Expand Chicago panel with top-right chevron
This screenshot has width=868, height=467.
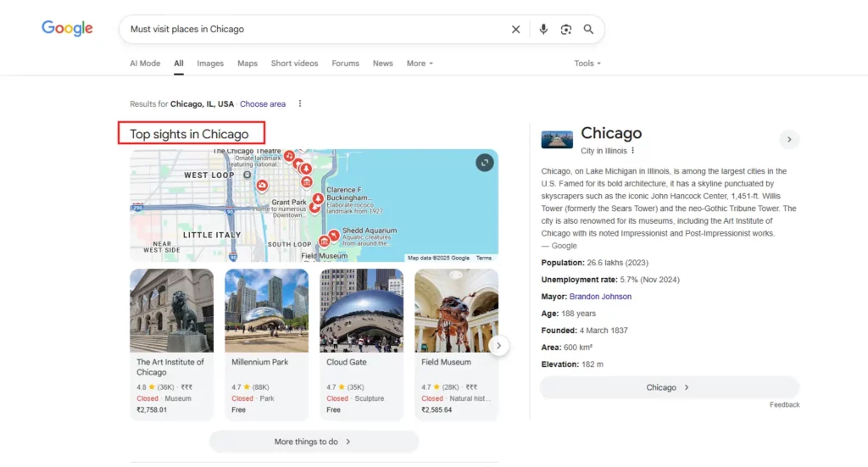[x=789, y=140]
